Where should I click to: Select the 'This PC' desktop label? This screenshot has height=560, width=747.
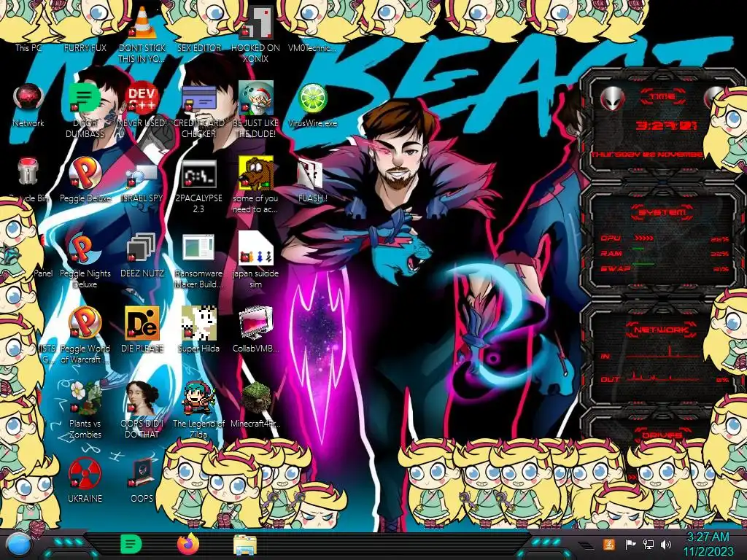click(28, 47)
